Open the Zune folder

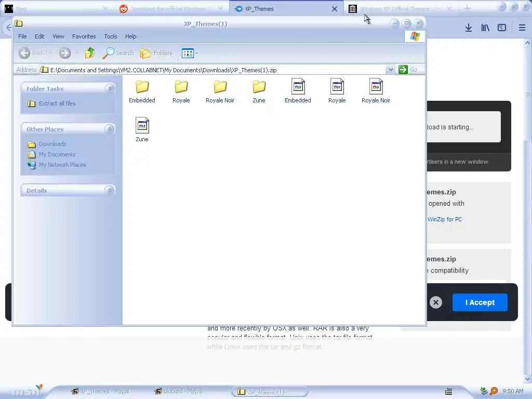[x=259, y=91]
